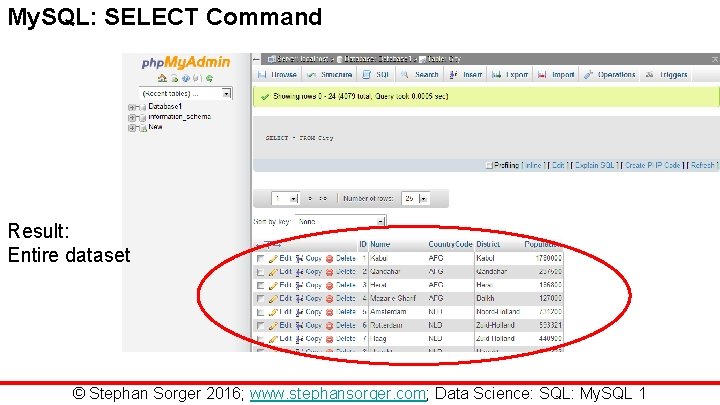Click the Search tab magnifier icon

point(405,74)
